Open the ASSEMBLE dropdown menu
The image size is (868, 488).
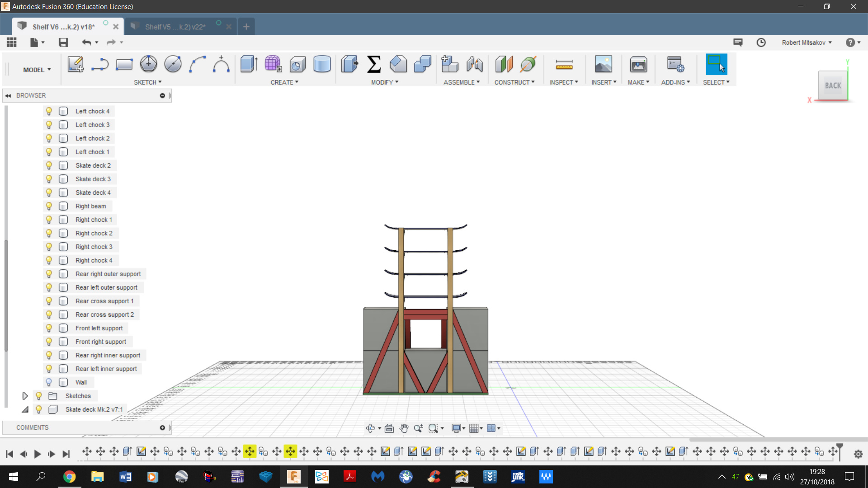pyautogui.click(x=462, y=82)
